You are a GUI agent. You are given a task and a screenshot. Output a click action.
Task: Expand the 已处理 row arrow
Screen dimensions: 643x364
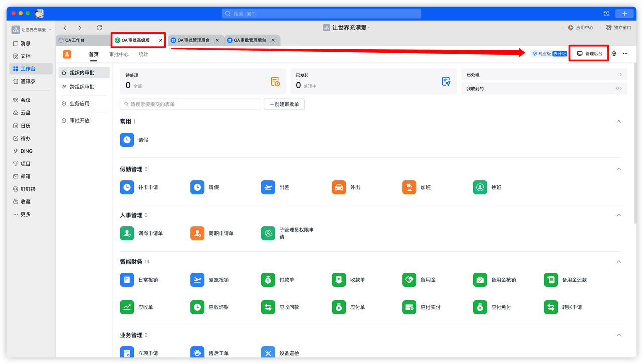tap(621, 74)
